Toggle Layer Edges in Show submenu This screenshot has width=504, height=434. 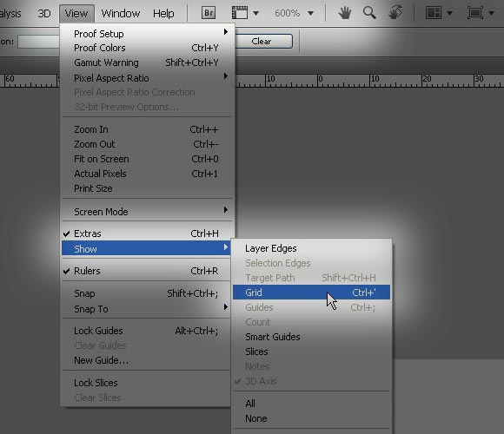[311, 248]
